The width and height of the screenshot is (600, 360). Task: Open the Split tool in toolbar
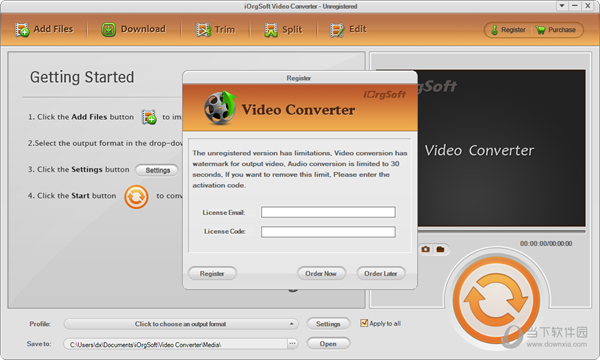coord(283,29)
